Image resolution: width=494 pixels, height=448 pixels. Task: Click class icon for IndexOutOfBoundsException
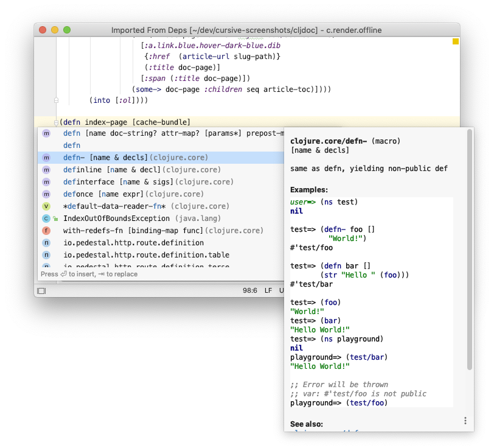pyautogui.click(x=46, y=219)
